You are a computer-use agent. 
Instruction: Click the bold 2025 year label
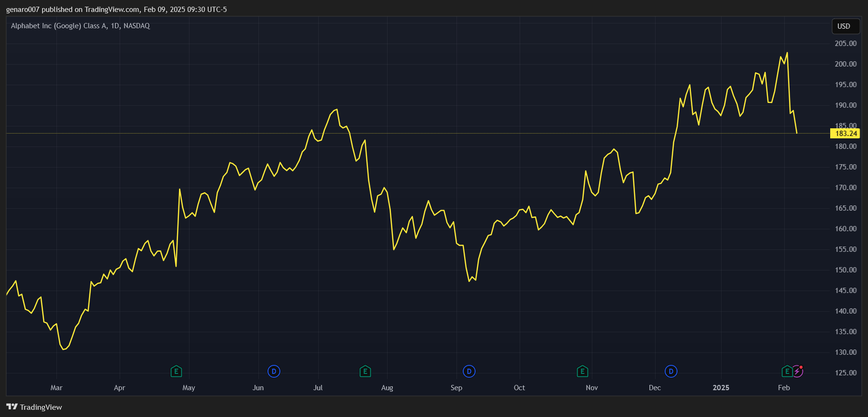pyautogui.click(x=721, y=388)
